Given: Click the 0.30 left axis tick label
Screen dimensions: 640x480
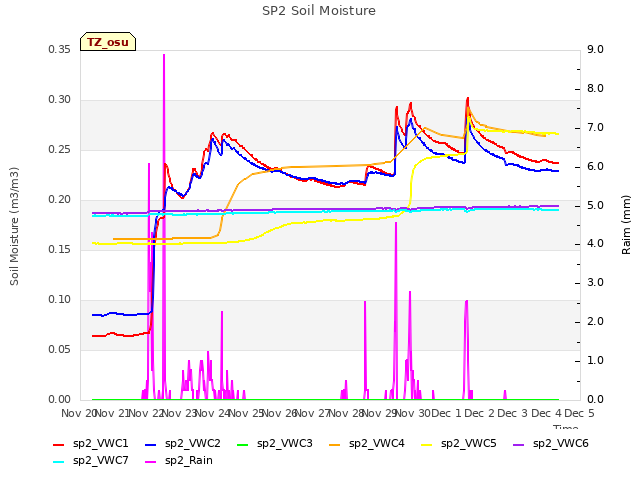Looking at the screenshot, I should (x=59, y=100).
